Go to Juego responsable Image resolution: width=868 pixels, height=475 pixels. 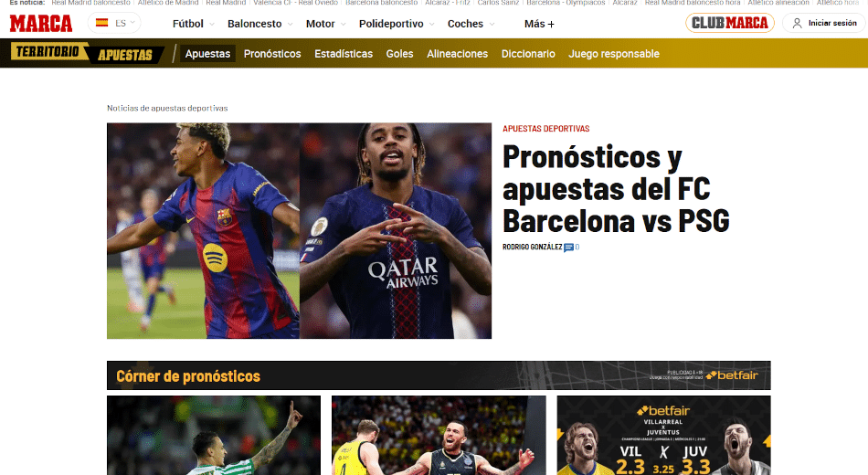(614, 54)
